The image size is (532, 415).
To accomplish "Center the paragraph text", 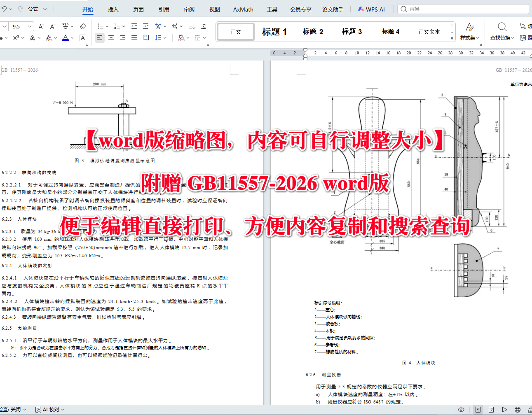I will click(111, 38).
